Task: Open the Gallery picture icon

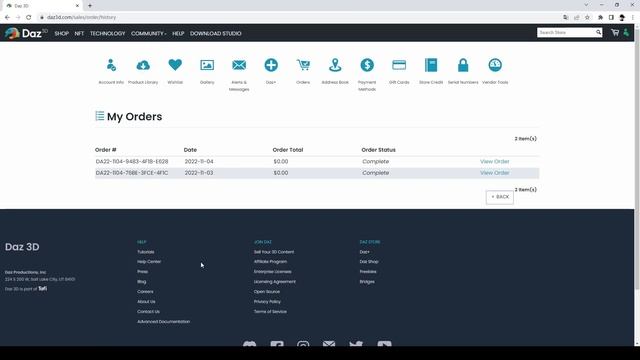Action: [x=207, y=65]
